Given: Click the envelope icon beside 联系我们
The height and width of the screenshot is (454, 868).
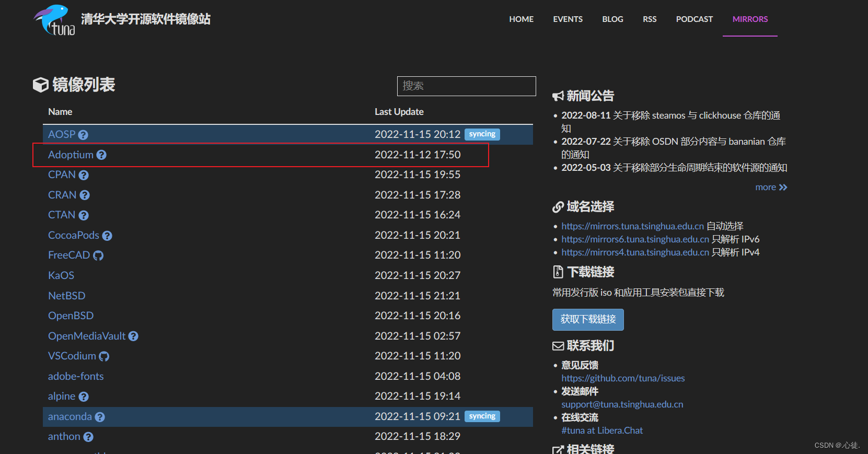Looking at the screenshot, I should pyautogui.click(x=558, y=346).
